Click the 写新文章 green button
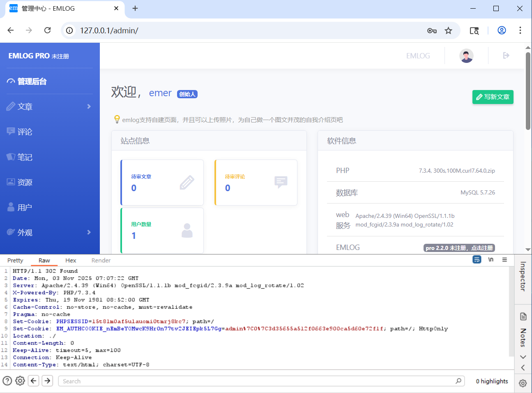The image size is (532, 393). pyautogui.click(x=493, y=97)
